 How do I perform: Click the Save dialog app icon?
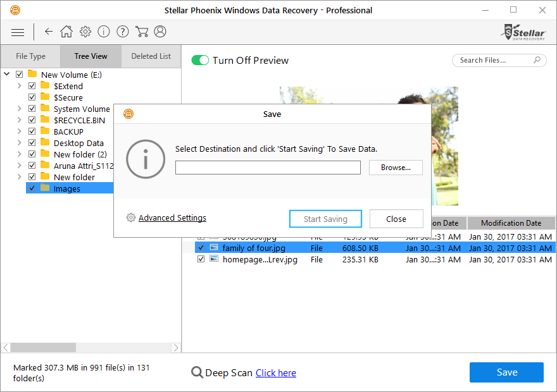(x=128, y=114)
